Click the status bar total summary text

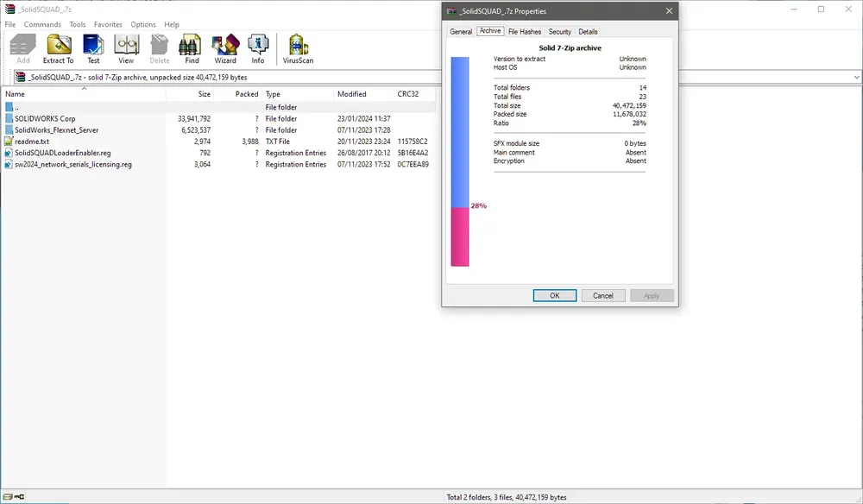click(x=507, y=497)
